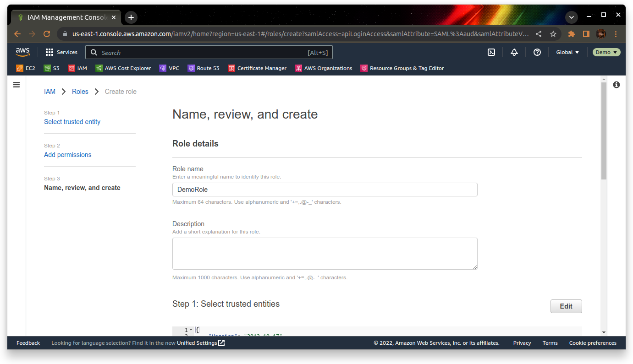The image size is (633, 364).
Task: Click the 'Name, review, and create' step label
Action: pyautogui.click(x=82, y=188)
